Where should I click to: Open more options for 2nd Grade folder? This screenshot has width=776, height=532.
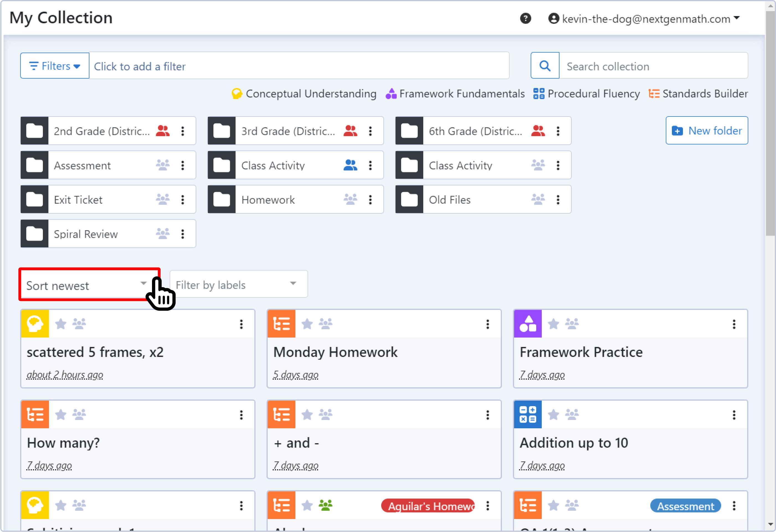tap(183, 131)
